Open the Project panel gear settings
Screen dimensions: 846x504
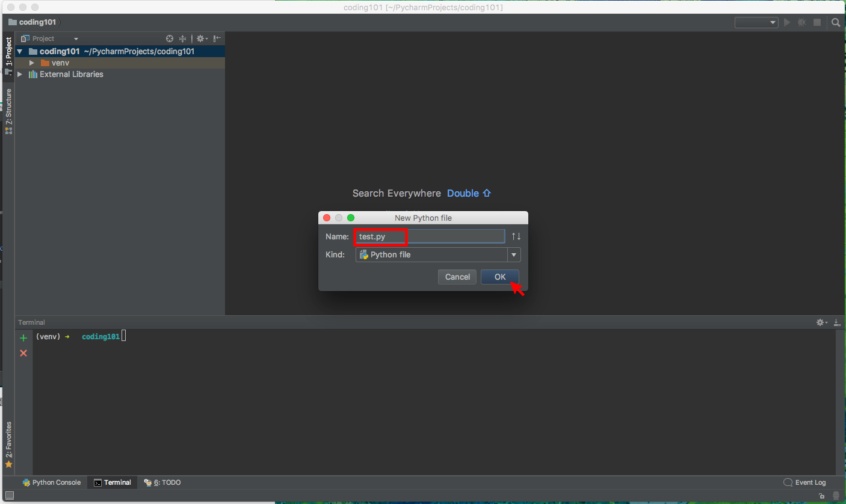click(x=201, y=38)
